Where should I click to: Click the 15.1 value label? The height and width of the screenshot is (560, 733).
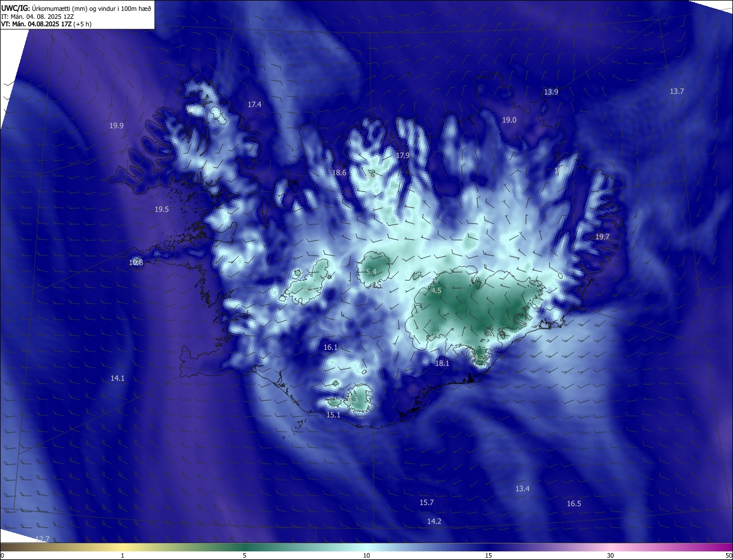(333, 415)
